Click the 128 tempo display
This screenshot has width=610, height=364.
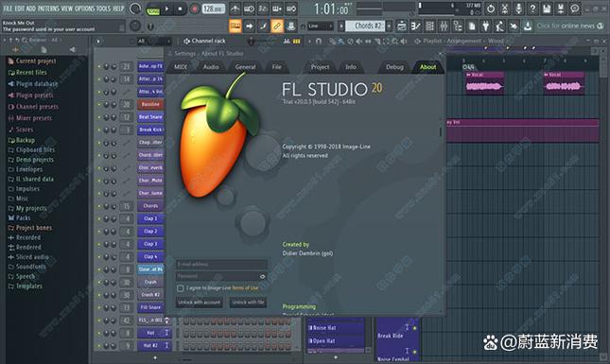(213, 9)
